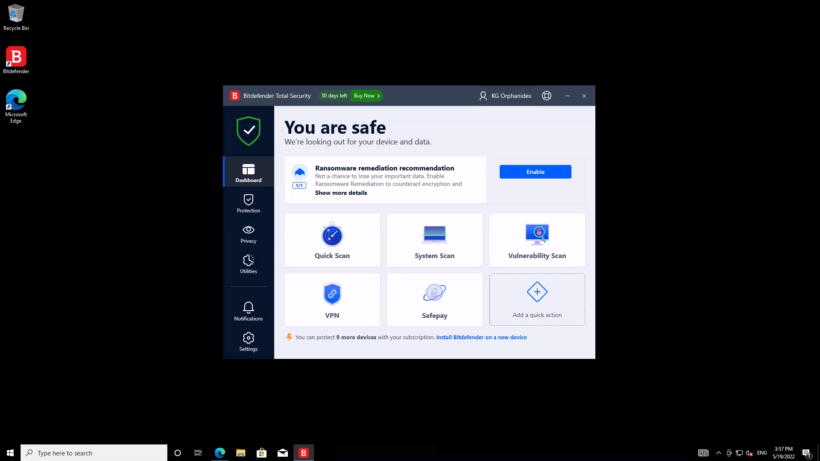820x461 pixels.
Task: Click the Buy Now button
Action: (367, 96)
